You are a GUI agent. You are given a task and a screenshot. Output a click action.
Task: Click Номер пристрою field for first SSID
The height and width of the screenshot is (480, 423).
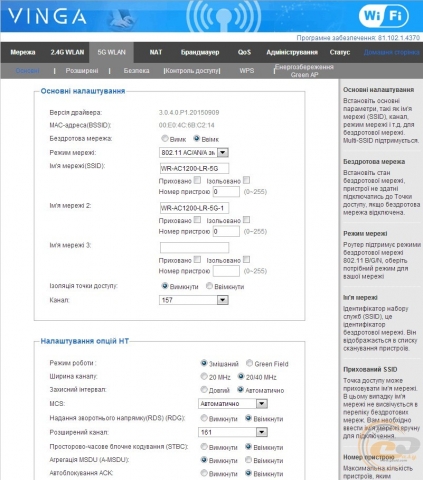coord(226,192)
